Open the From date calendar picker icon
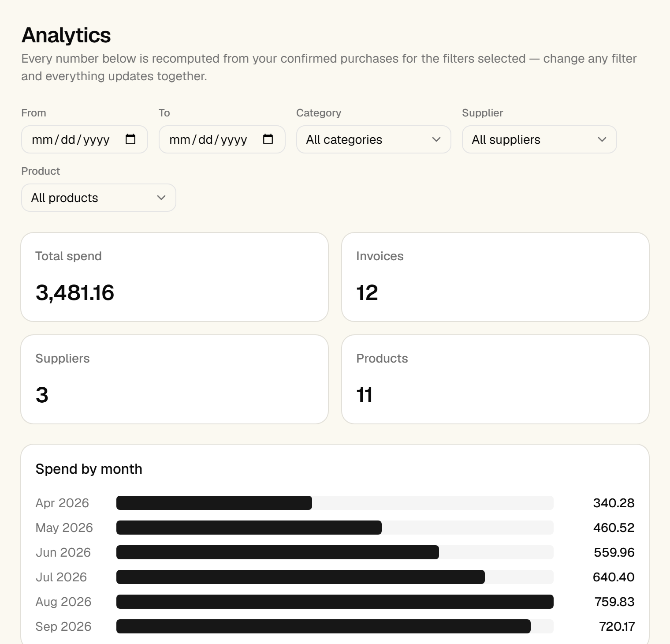The image size is (670, 644). (x=130, y=139)
